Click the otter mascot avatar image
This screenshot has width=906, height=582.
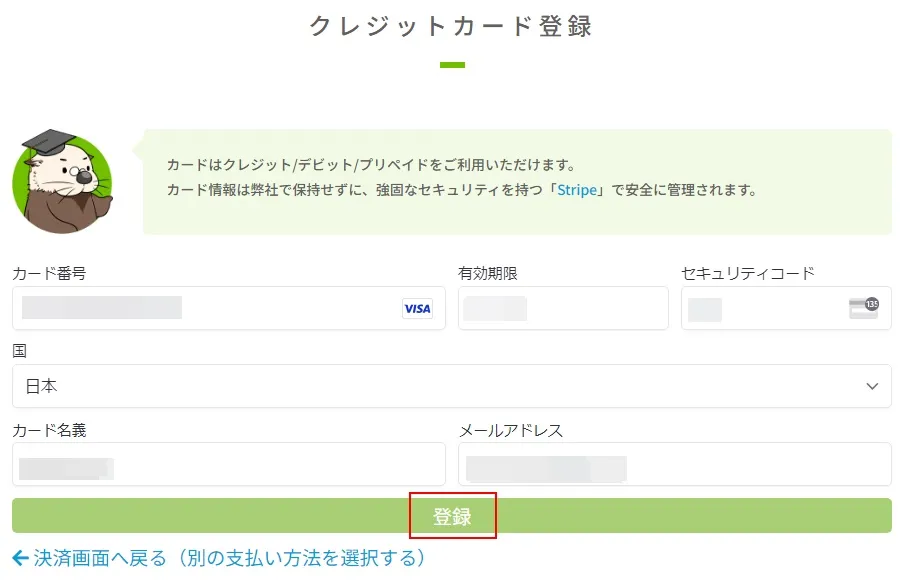(62, 181)
